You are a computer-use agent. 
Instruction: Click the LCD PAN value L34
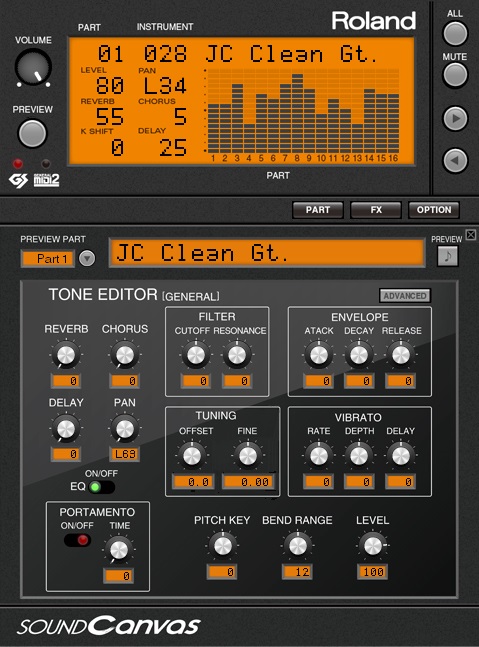point(165,85)
